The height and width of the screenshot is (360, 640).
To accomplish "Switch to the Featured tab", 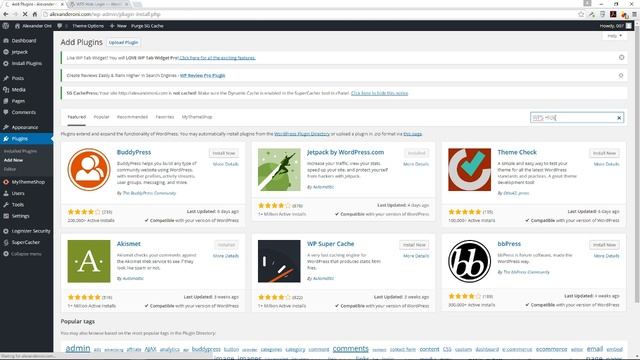I will pyautogui.click(x=77, y=117).
